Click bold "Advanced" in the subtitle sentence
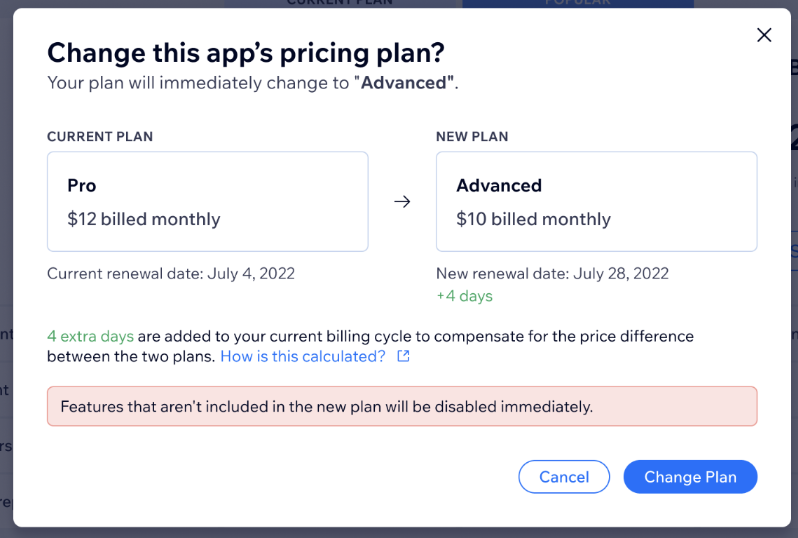This screenshot has height=538, width=798. 404,83
